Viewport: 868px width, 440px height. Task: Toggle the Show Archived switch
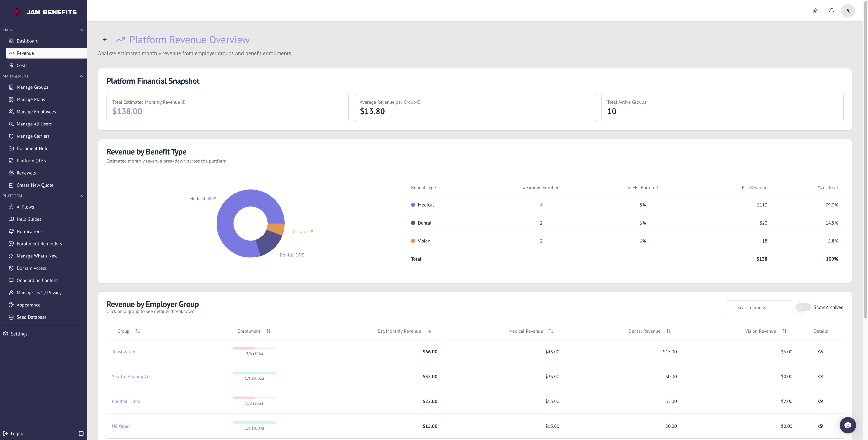pyautogui.click(x=803, y=307)
